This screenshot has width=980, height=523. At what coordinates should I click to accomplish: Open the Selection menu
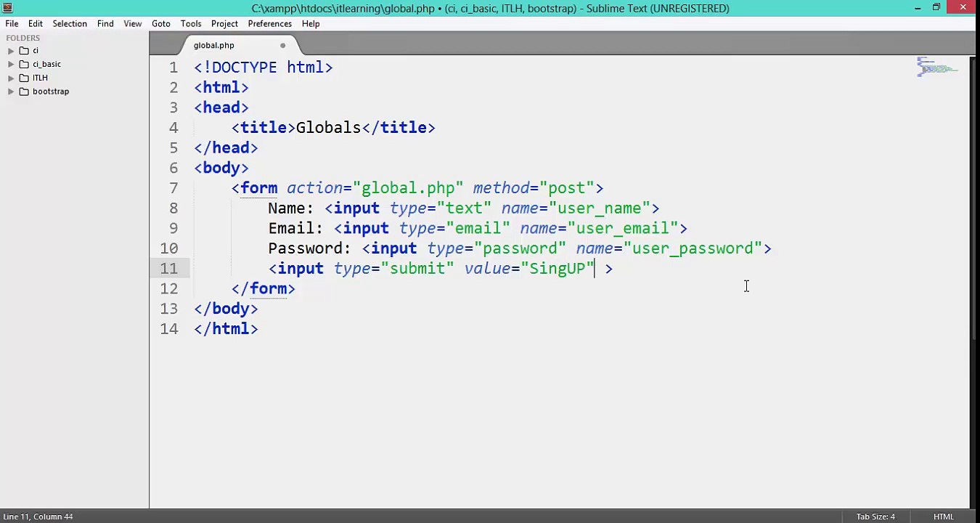[70, 23]
